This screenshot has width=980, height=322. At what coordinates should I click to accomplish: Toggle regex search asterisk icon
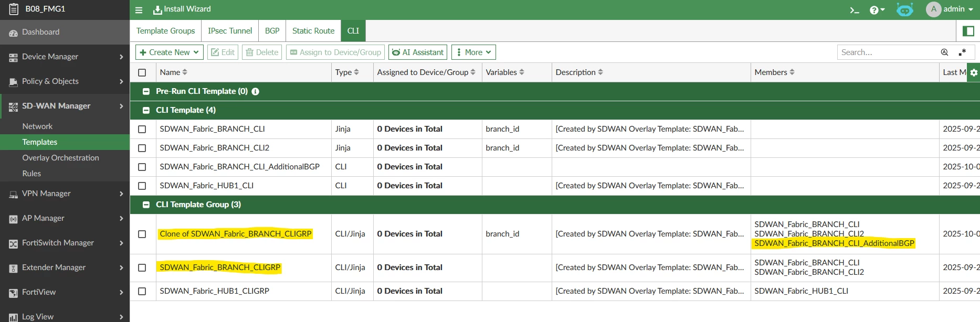click(x=962, y=52)
